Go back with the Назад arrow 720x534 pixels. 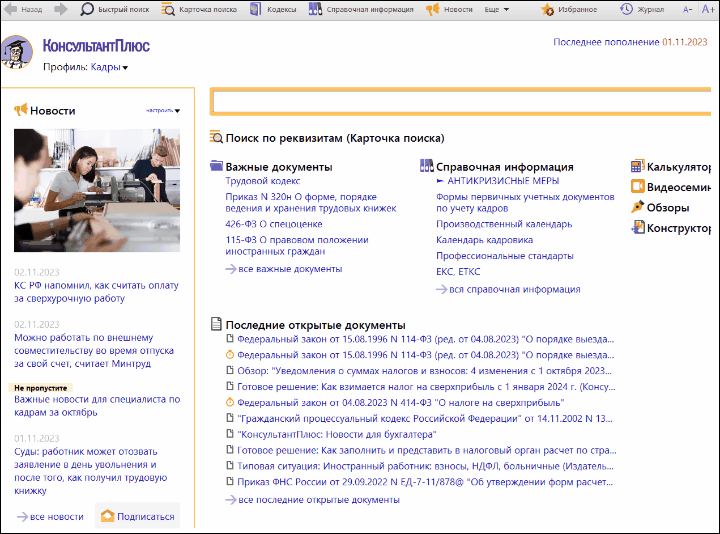tap(22, 9)
